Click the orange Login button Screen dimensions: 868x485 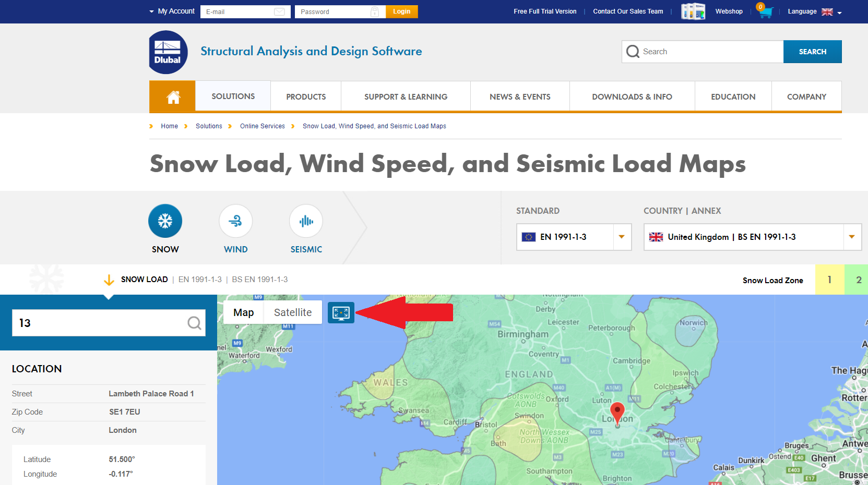point(402,11)
